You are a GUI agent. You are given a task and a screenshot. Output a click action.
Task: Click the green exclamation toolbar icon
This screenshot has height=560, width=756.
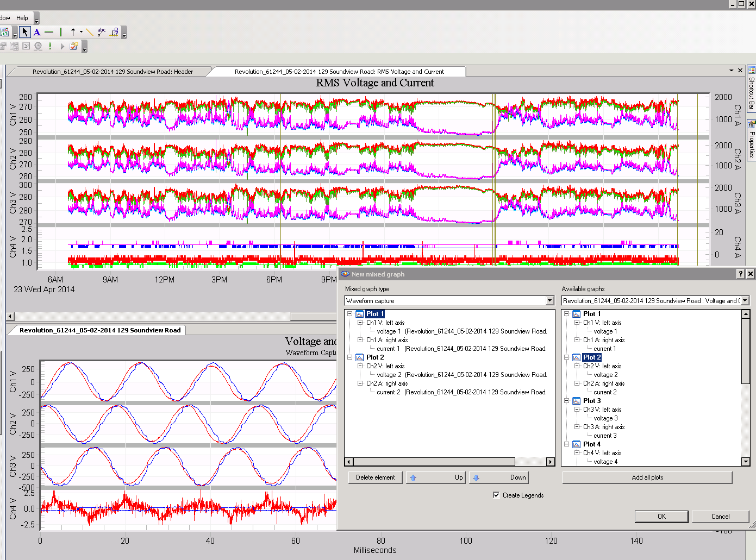(49, 46)
